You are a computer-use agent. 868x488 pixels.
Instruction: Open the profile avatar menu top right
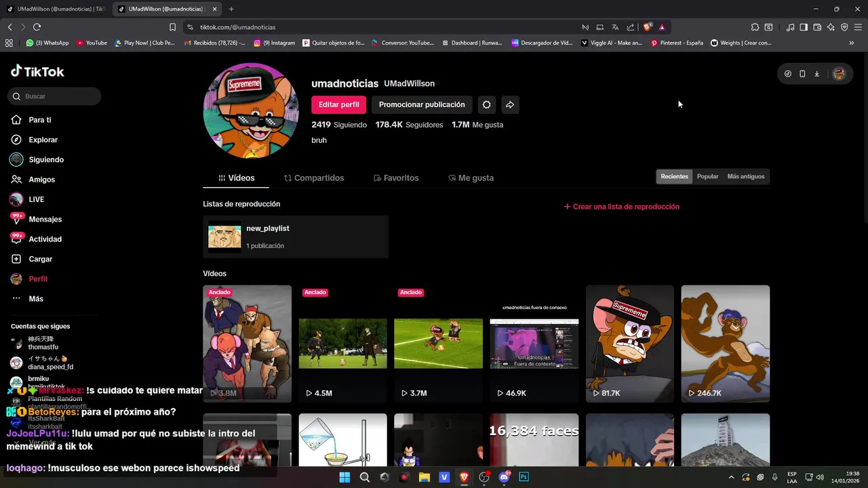click(839, 74)
